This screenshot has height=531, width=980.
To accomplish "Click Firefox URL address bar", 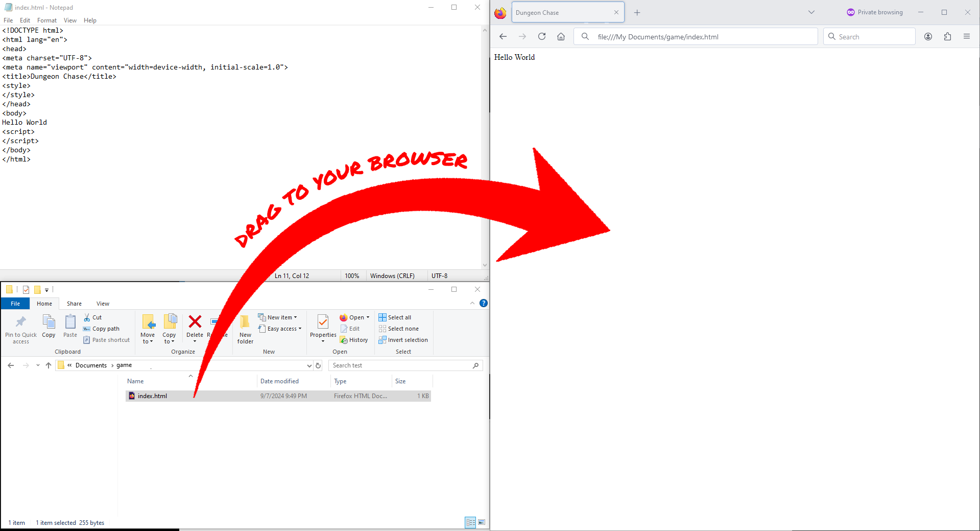I will coord(696,36).
